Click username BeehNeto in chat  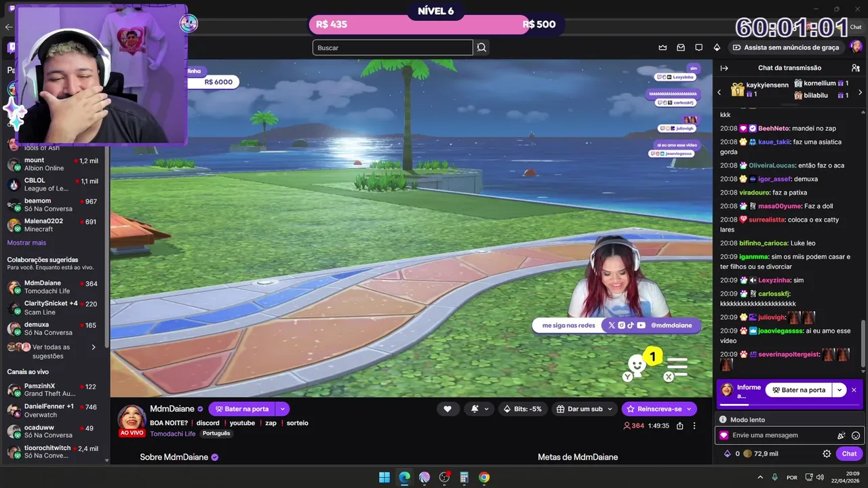[x=774, y=128]
